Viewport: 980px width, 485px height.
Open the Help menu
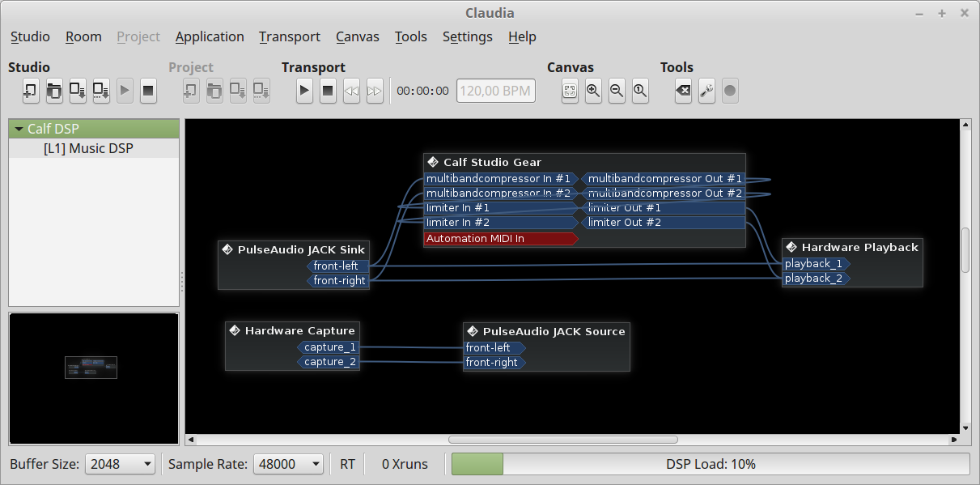tap(522, 36)
